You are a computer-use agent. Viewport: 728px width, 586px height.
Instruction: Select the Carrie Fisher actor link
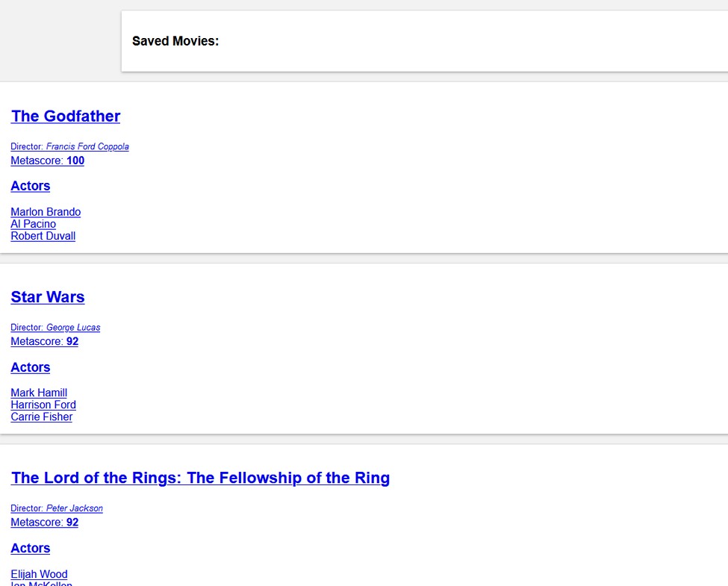42,417
